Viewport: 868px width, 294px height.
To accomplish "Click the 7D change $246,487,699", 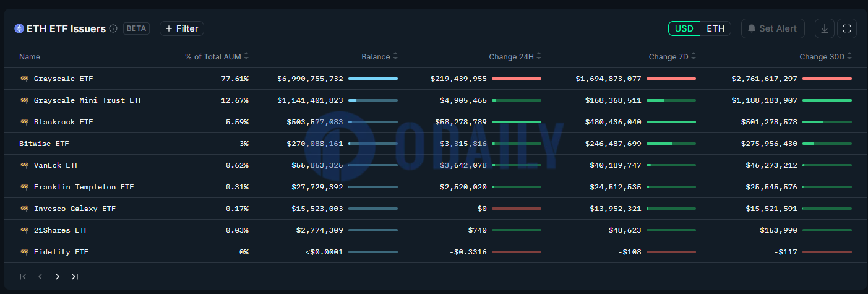I will pos(614,144).
